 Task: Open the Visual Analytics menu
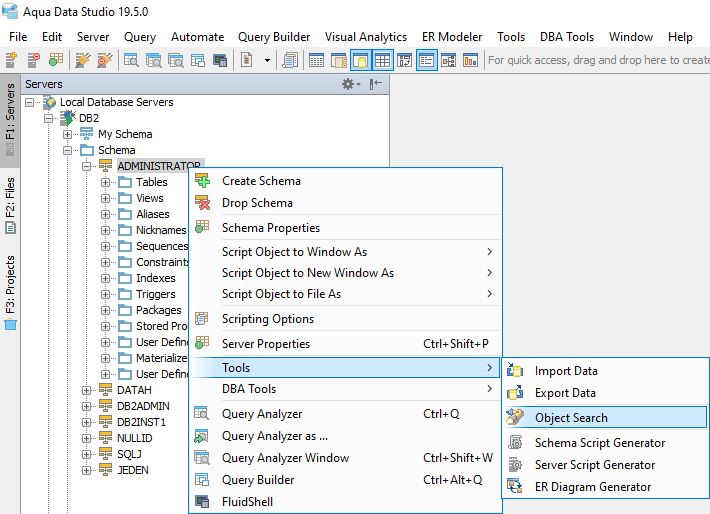click(365, 37)
